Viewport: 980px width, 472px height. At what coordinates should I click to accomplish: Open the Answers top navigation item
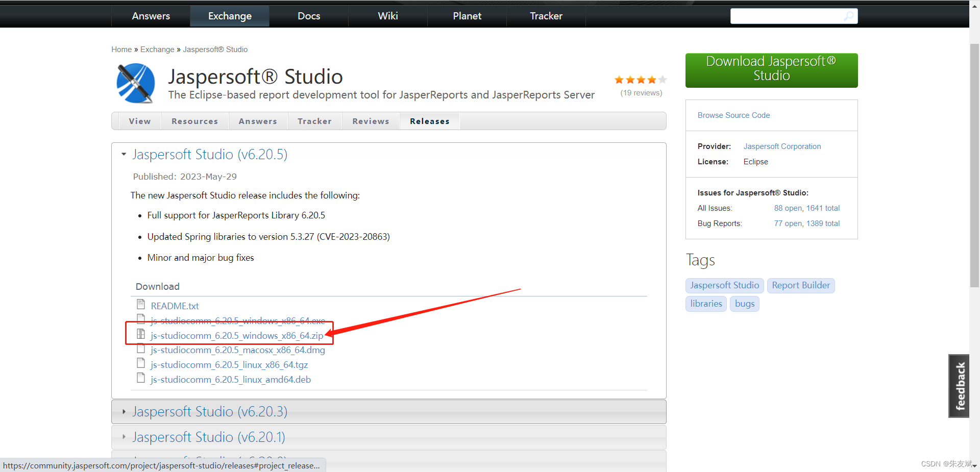tap(151, 16)
